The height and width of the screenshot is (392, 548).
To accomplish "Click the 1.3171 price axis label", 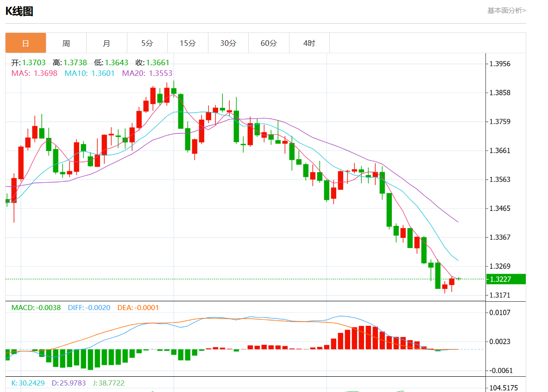I will pyautogui.click(x=500, y=295).
